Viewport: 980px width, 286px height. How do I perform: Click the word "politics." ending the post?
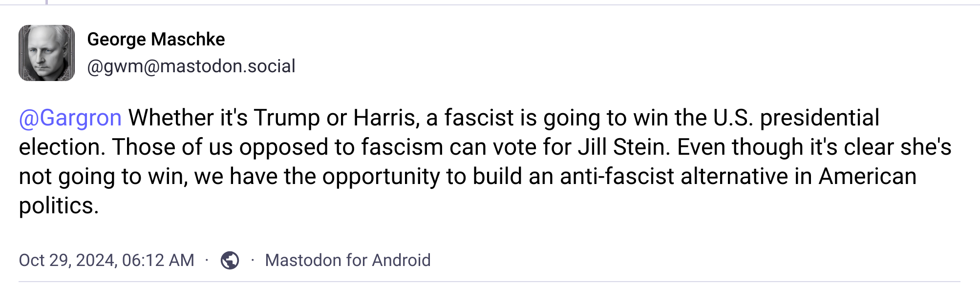pyautogui.click(x=59, y=206)
